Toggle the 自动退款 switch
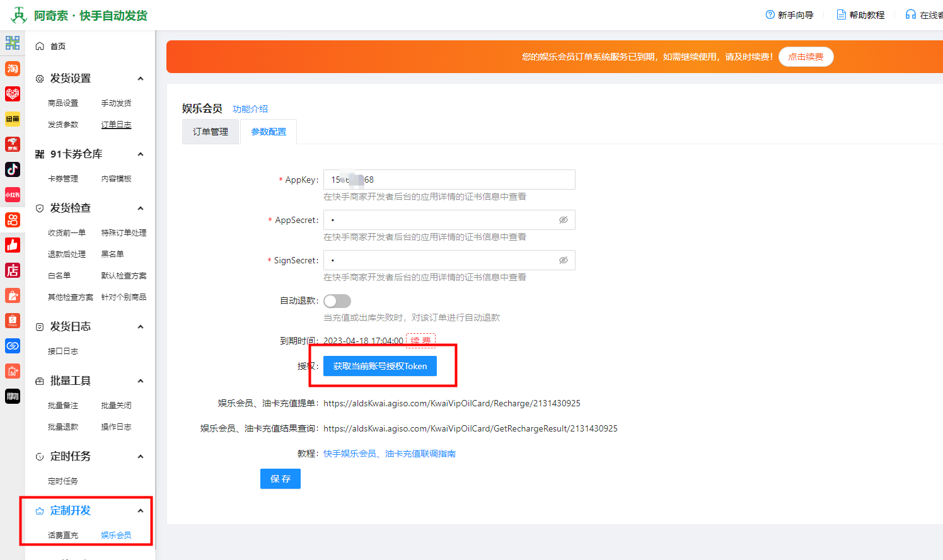Image resolution: width=943 pixels, height=560 pixels. (337, 301)
